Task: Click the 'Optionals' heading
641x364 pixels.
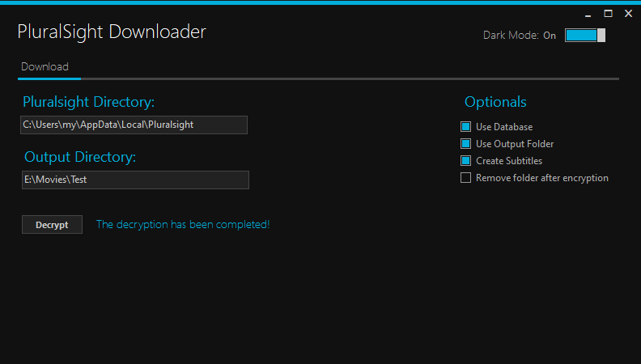Action: click(x=495, y=102)
